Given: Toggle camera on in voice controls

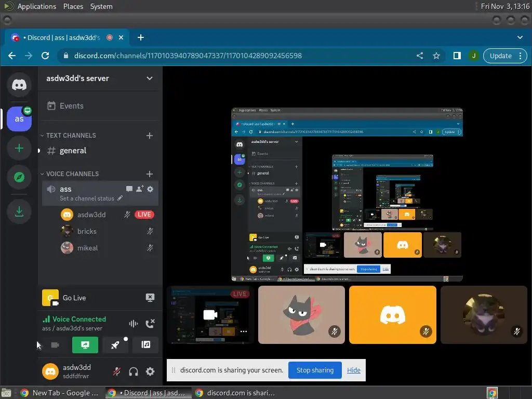Looking at the screenshot, I should point(55,345).
